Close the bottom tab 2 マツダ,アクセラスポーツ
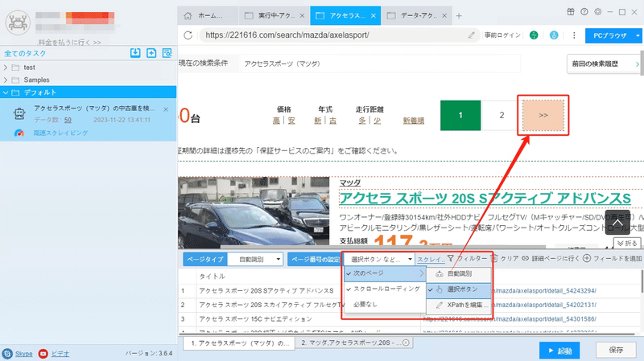The width and height of the screenshot is (644, 361). tap(406, 343)
